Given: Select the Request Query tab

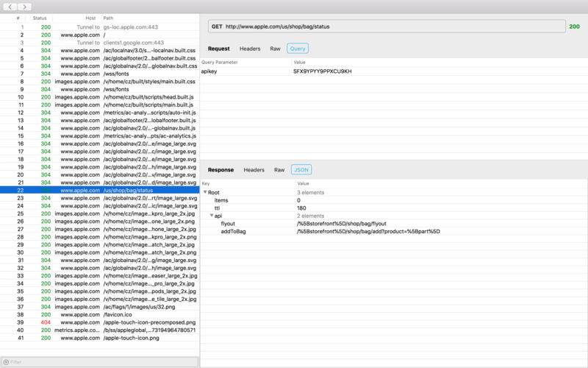Looking at the screenshot, I should tap(298, 49).
